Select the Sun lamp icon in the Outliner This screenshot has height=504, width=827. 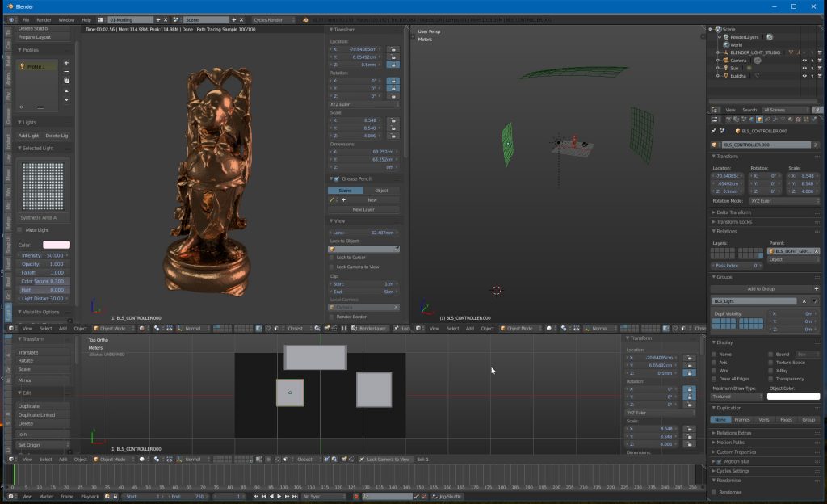(726, 68)
